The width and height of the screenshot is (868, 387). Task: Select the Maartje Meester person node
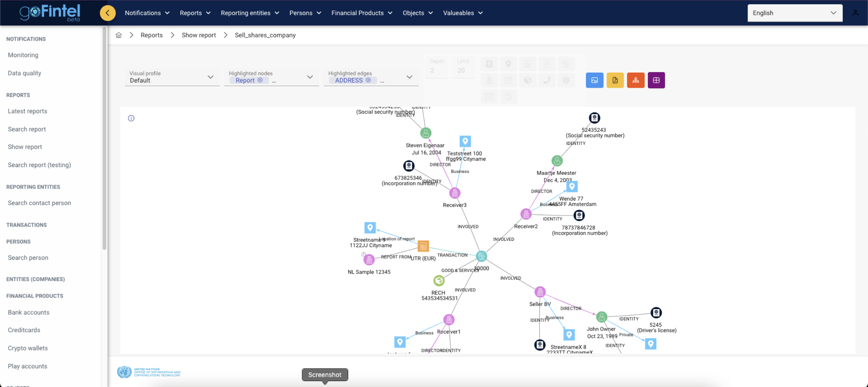[557, 161]
